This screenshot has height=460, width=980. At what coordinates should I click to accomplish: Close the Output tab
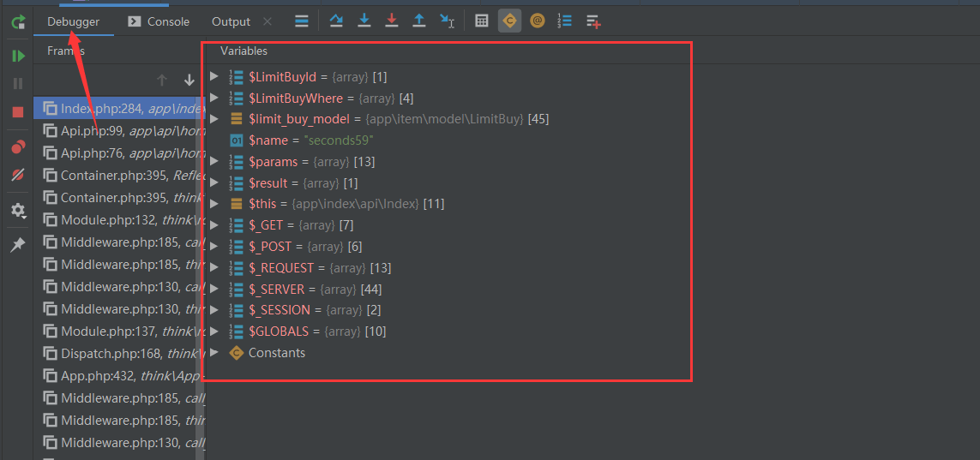268,22
